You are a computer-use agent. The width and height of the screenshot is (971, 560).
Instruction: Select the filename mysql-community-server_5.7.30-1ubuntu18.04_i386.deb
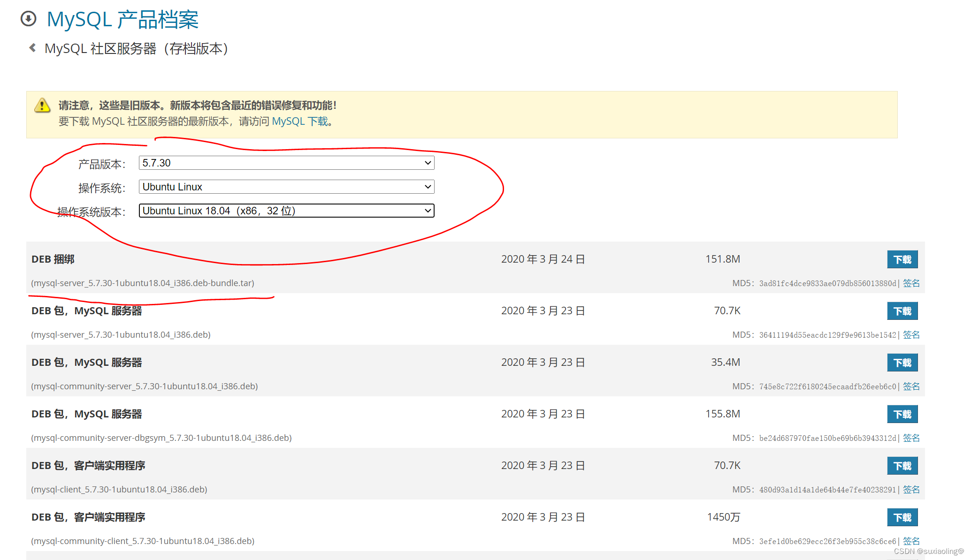(x=145, y=386)
